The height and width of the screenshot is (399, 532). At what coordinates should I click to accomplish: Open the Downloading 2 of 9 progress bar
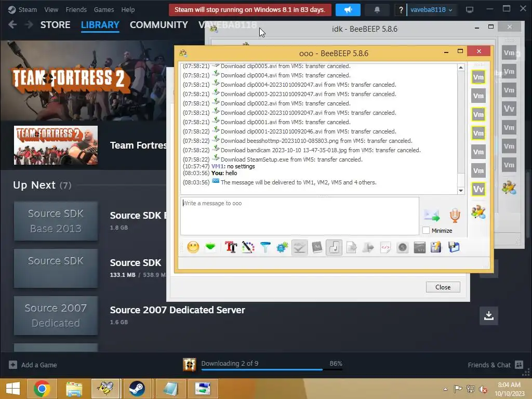tap(272, 365)
